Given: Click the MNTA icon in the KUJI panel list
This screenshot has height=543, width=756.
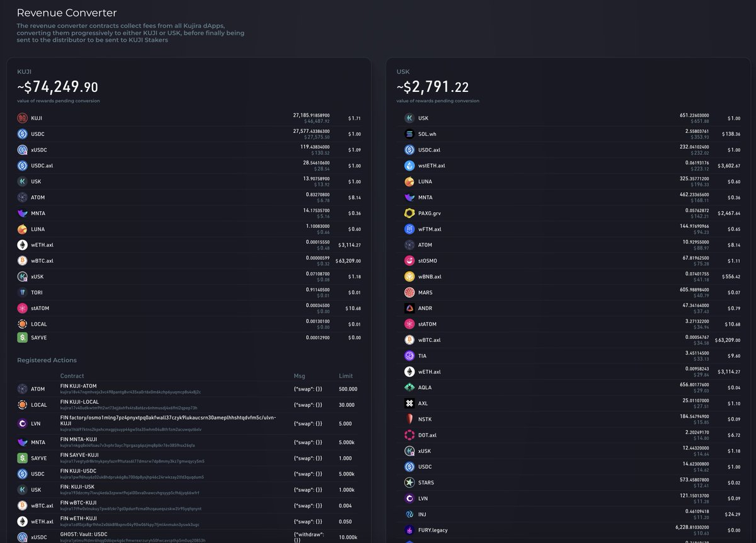Looking at the screenshot, I should (x=22, y=214).
